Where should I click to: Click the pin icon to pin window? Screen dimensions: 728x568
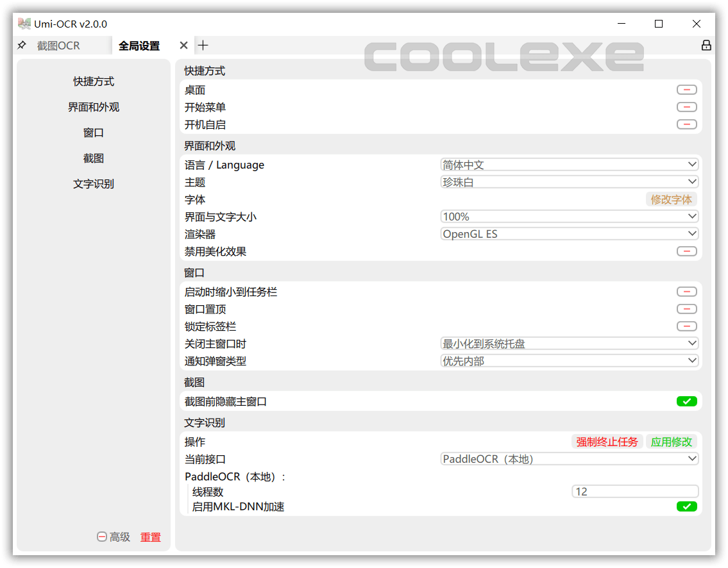click(x=21, y=45)
